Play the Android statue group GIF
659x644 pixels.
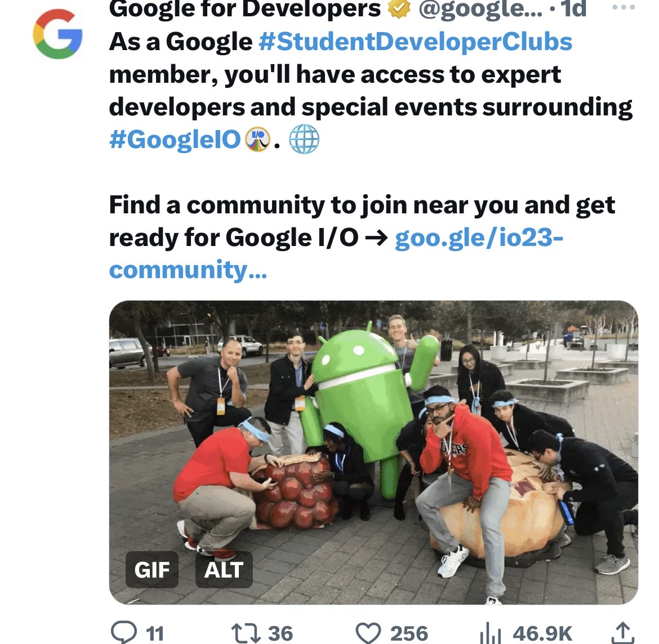pos(373,452)
